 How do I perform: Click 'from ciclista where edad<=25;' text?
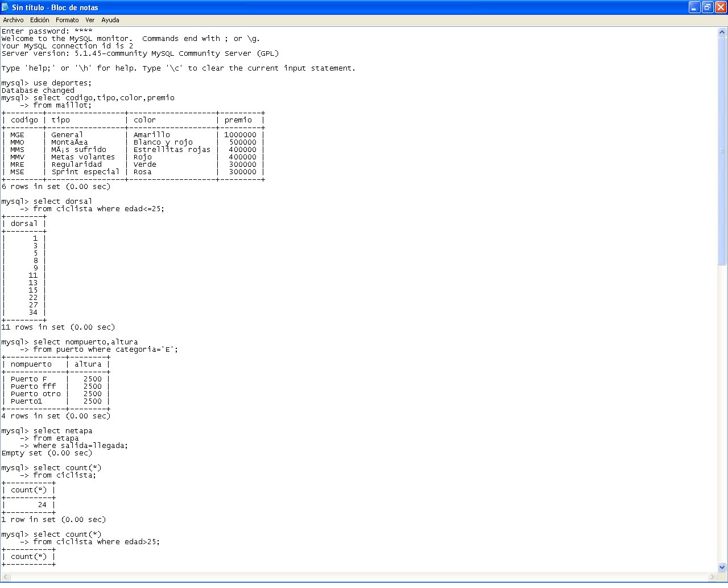click(99, 209)
